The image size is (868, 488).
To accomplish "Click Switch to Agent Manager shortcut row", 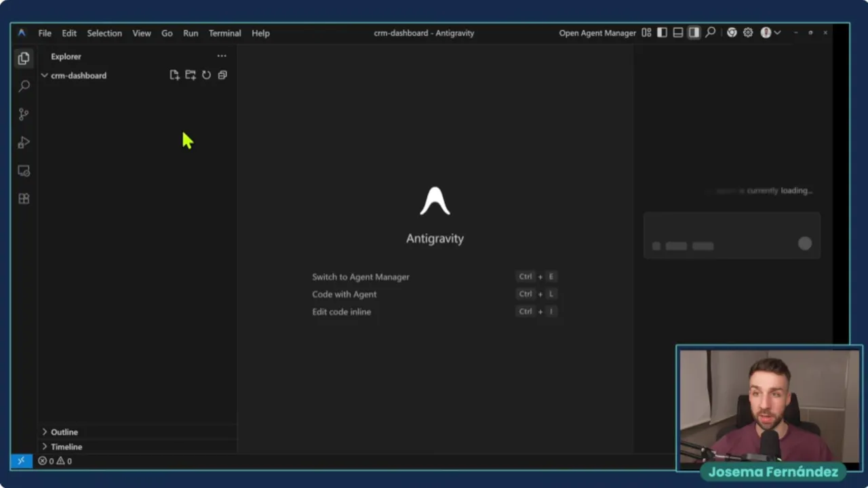I will pyautogui.click(x=434, y=277).
